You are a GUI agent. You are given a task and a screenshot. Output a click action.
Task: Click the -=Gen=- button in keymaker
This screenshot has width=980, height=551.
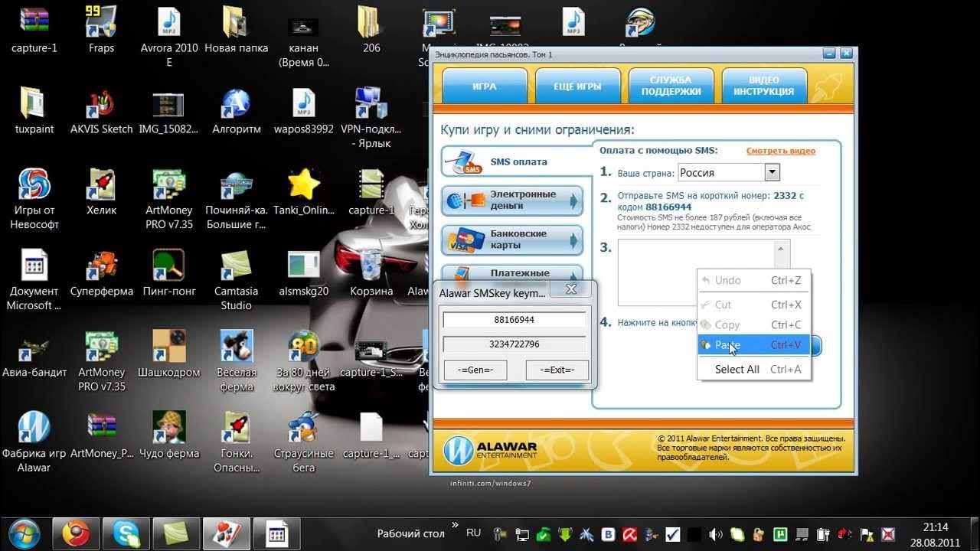point(475,370)
